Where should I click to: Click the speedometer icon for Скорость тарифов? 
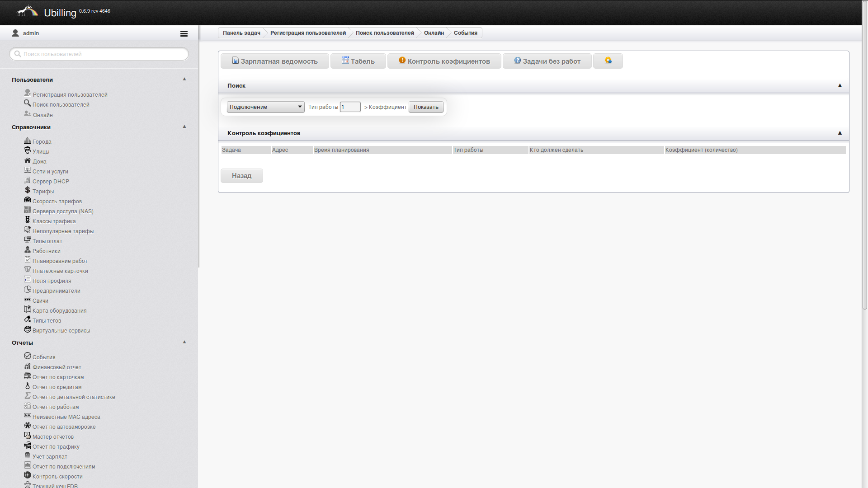coord(28,200)
